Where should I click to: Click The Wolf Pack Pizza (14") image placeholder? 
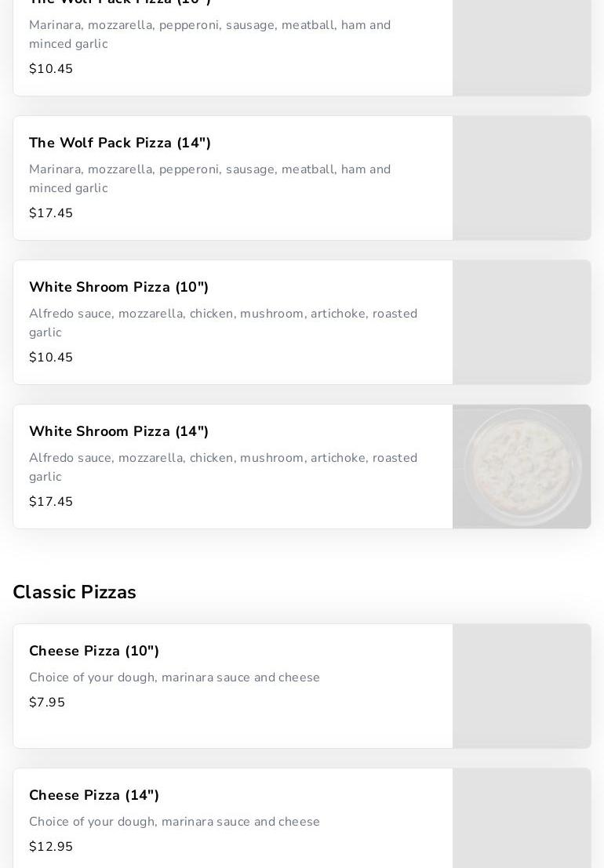[x=522, y=178]
